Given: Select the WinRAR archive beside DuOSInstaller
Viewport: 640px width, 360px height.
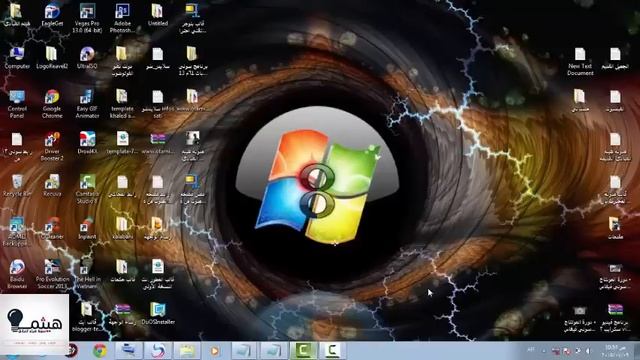Looking at the screenshot, I should tap(122, 313).
